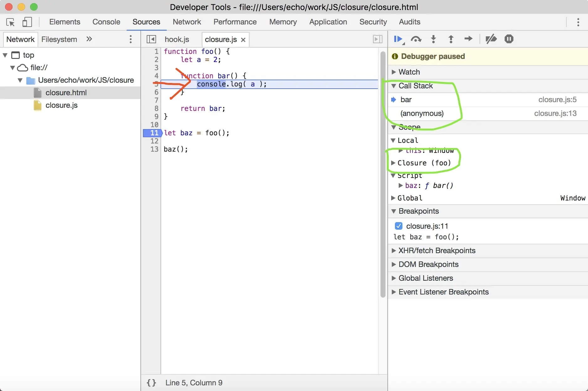Image resolution: width=588 pixels, height=391 pixels.
Task: Hide the file navigator sidebar
Action: [x=151, y=39]
